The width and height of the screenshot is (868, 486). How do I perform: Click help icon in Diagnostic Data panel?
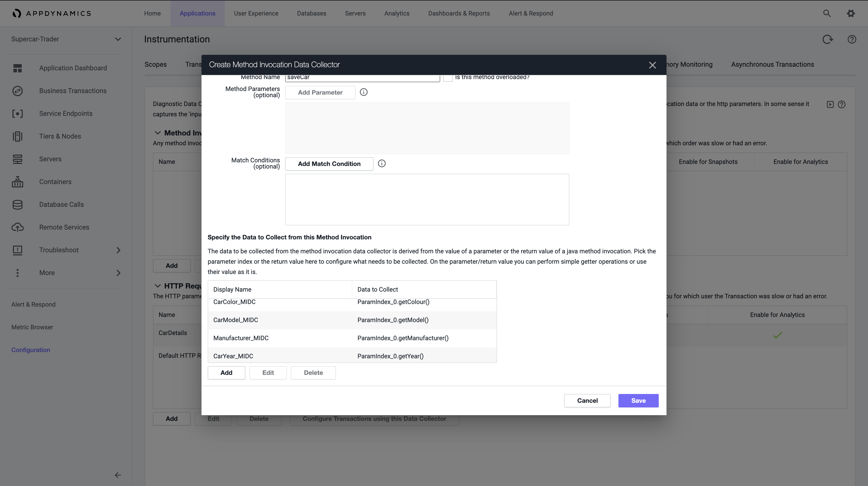(x=842, y=104)
